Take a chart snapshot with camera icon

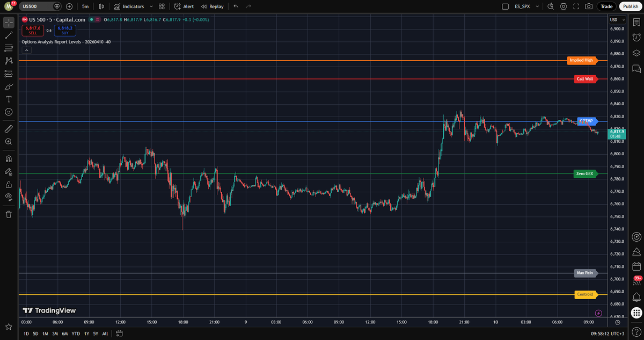tap(589, 6)
